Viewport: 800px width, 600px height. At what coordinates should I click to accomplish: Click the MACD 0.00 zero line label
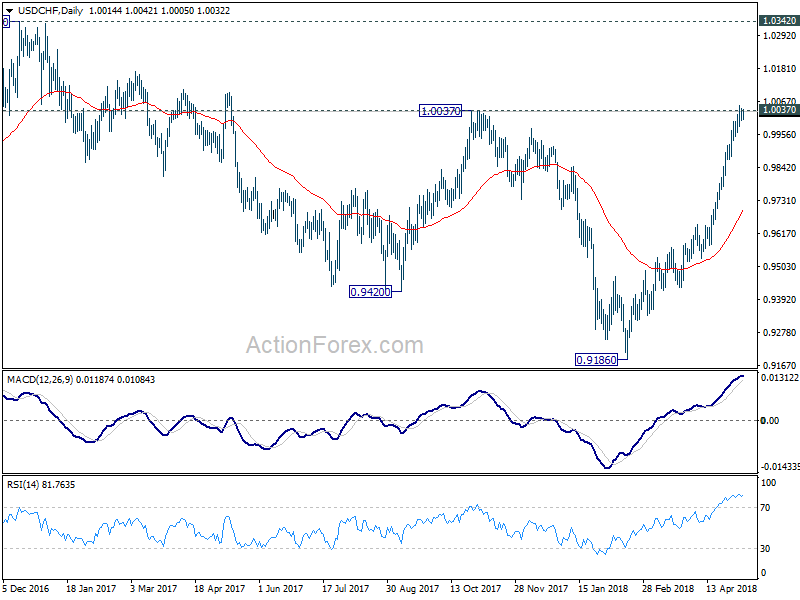tap(770, 420)
